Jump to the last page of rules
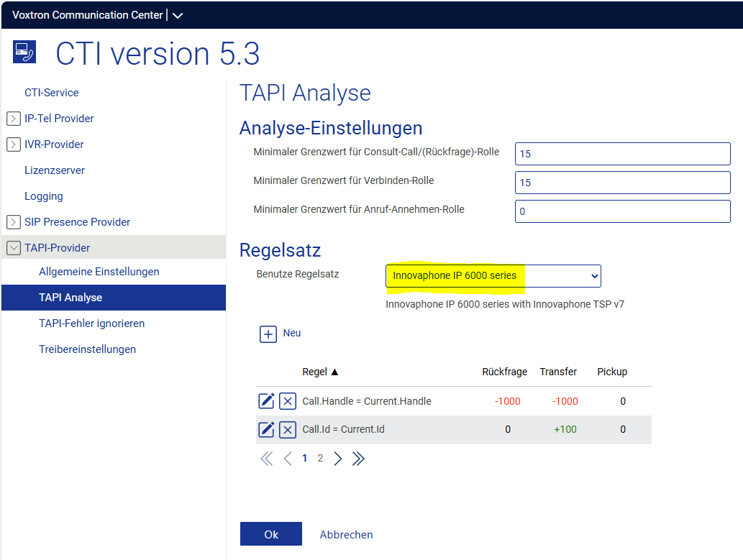This screenshot has height=560, width=743. pyautogui.click(x=358, y=459)
